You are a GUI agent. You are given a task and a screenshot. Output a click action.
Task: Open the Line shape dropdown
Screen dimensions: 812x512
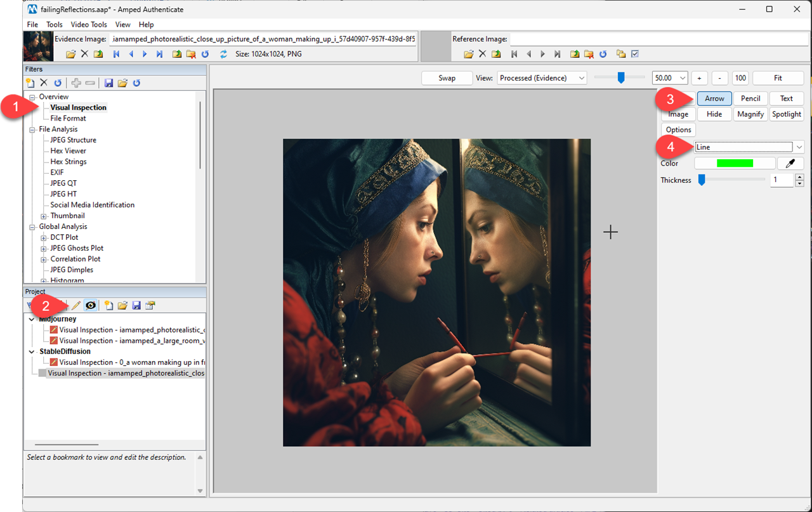click(800, 147)
